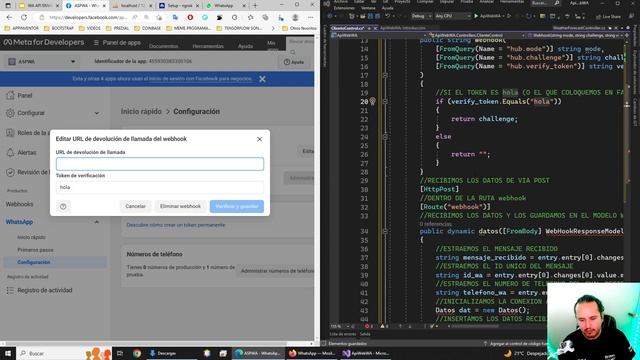
Task: Open the Ventana menu in Visual Studio
Action: [368, 8]
